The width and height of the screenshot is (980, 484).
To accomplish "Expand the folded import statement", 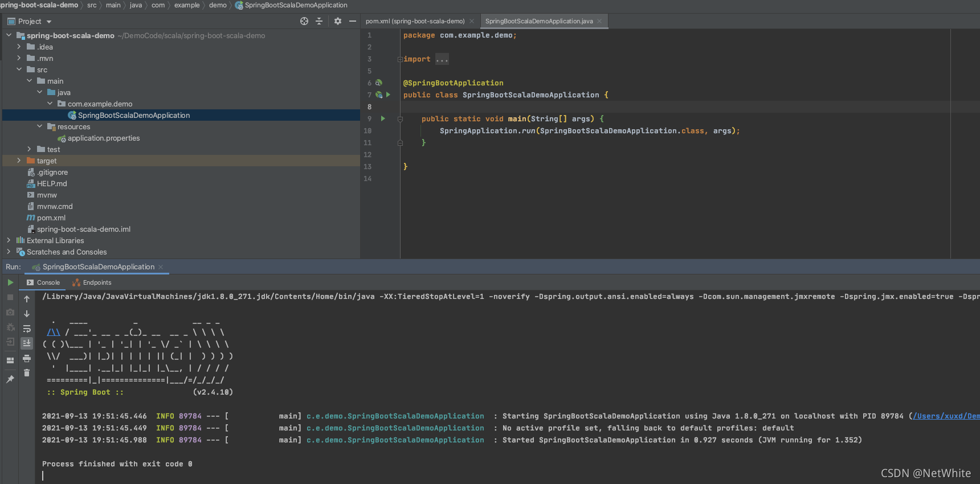I will 400,59.
